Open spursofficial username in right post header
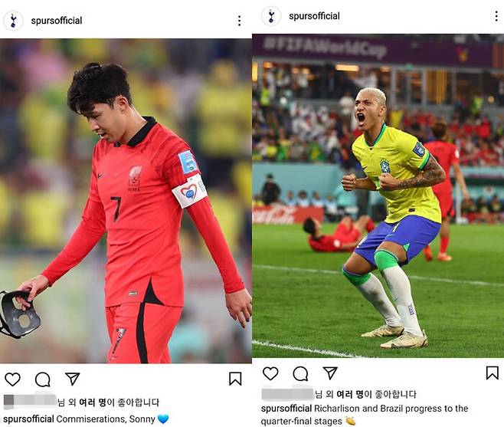The width and height of the screenshot is (504, 427). coord(314,16)
